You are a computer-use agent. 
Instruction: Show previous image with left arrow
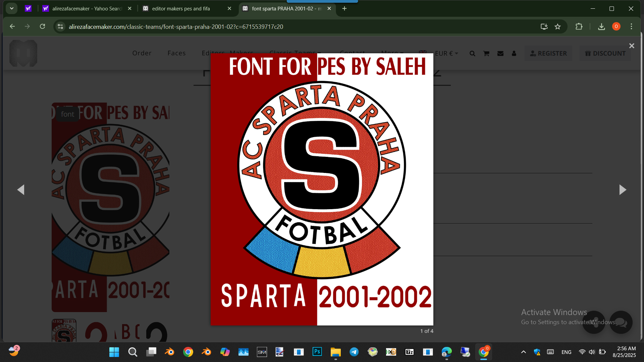pyautogui.click(x=21, y=190)
